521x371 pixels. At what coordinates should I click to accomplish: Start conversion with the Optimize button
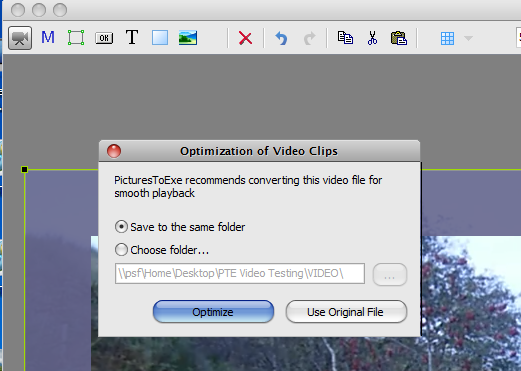click(213, 312)
